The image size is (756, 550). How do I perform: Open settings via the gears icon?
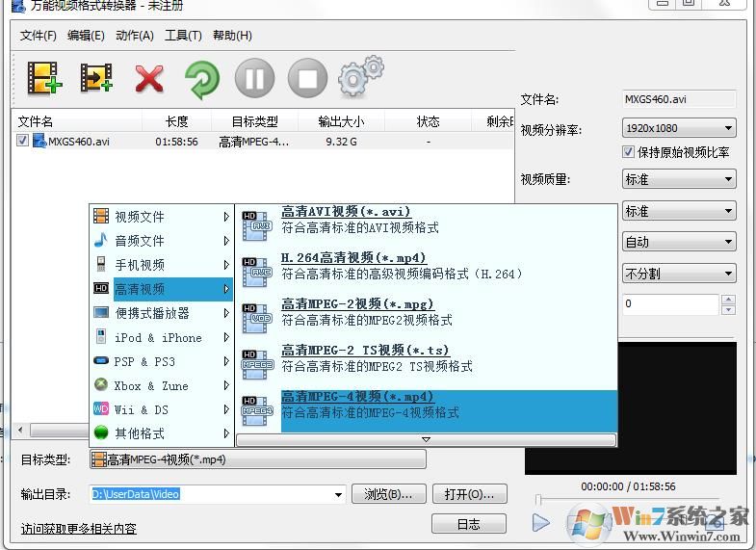coord(360,76)
